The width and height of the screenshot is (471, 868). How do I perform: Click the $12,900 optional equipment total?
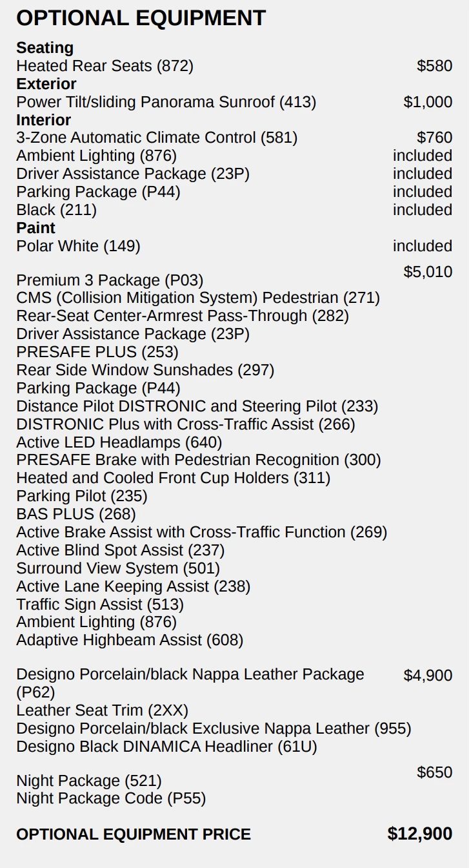(x=419, y=834)
